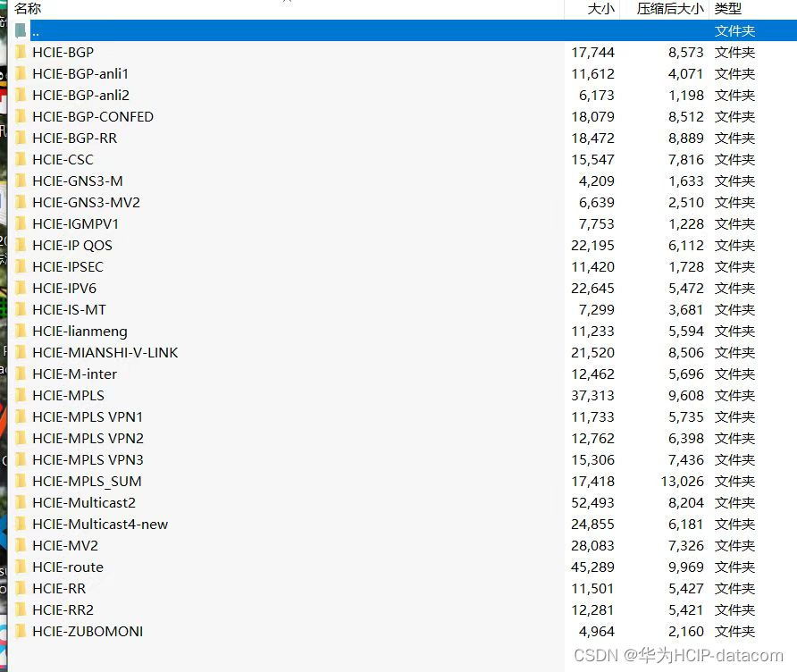The width and height of the screenshot is (797, 672).
Task: Click the HCIE-MV2 folder icon
Action: click(x=21, y=545)
